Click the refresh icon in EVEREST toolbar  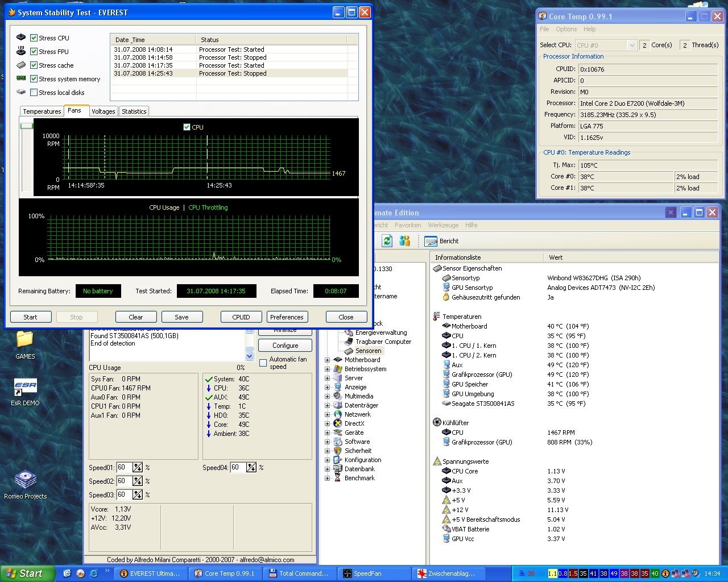(387, 241)
